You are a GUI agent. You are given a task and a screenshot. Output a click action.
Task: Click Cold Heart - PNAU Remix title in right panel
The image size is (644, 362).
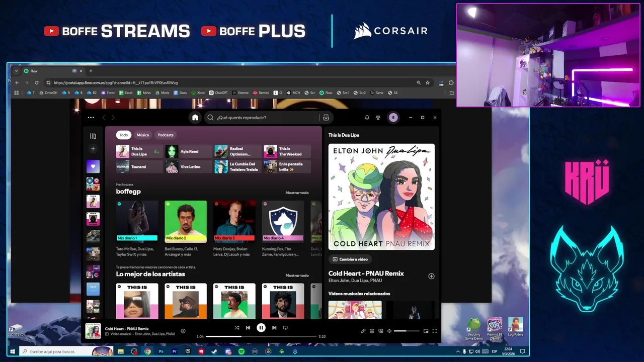pos(366,274)
